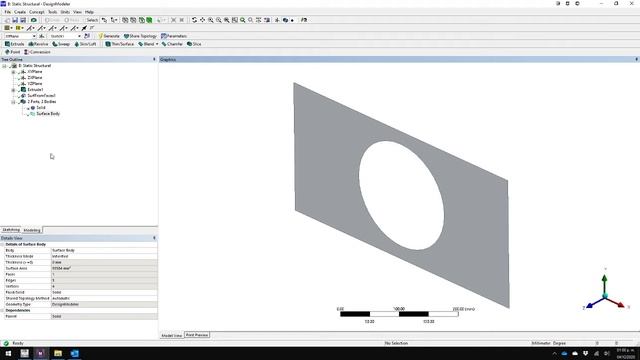This screenshot has height=360, width=640.
Task: Click the Parameters button
Action: pos(174,36)
